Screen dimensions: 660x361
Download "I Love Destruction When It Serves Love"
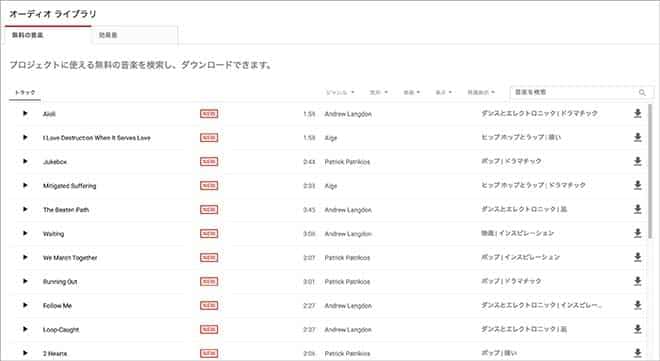point(638,137)
